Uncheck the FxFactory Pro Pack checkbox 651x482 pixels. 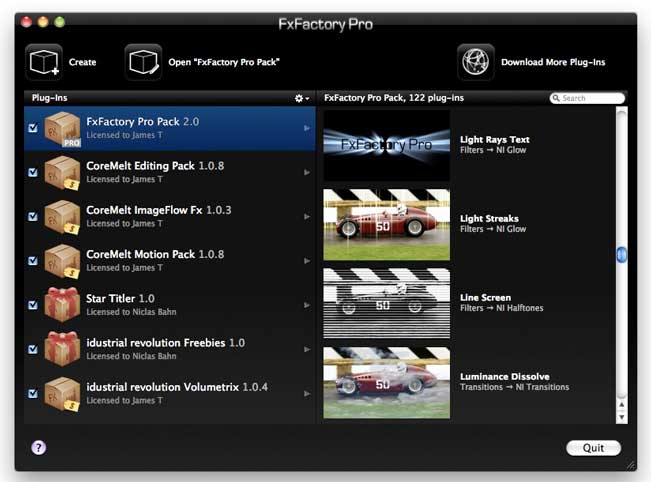[33, 128]
